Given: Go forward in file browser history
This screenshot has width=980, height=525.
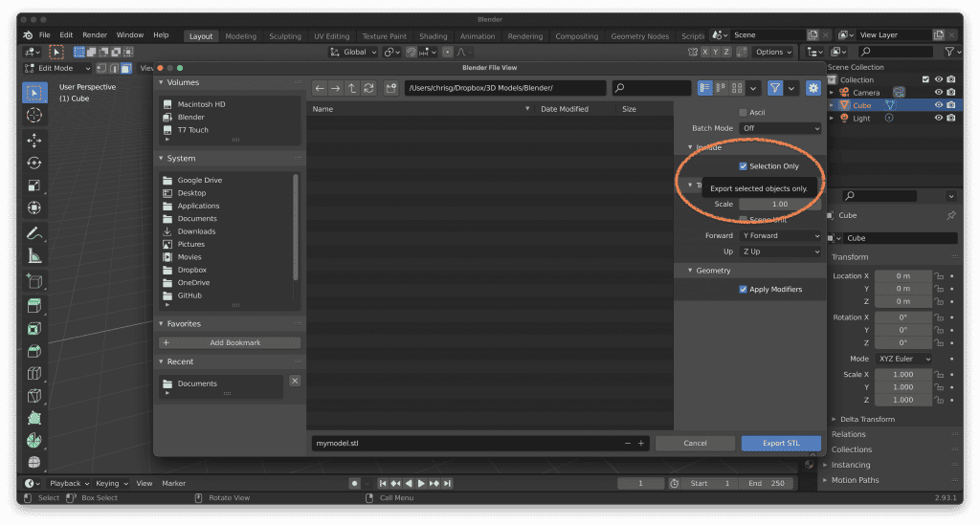Looking at the screenshot, I should [x=336, y=88].
